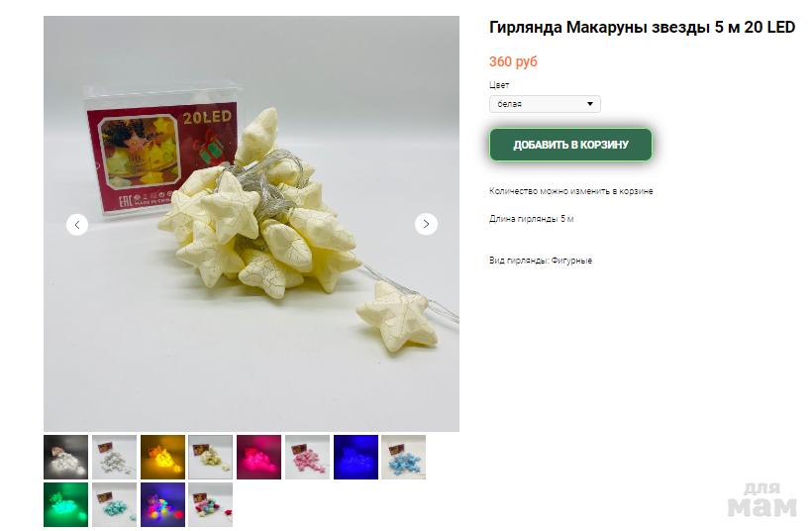812x531 pixels.
Task: Click the для мам watermark logo
Action: click(x=762, y=500)
